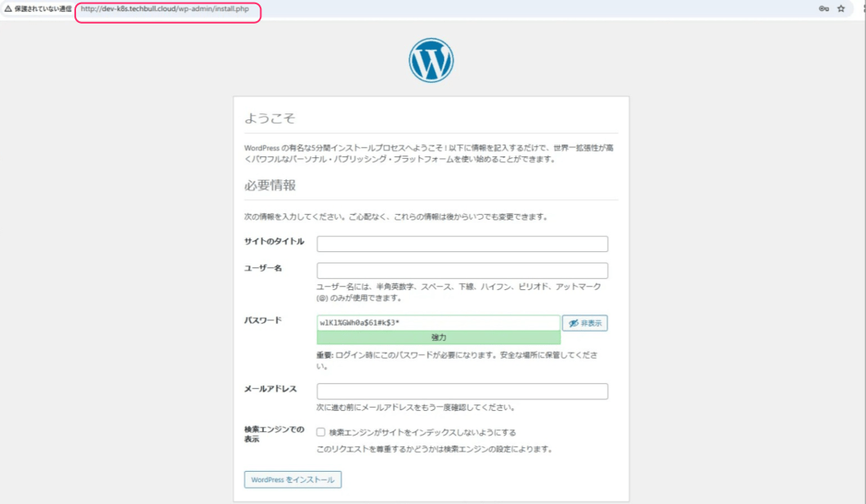Image resolution: width=866 pixels, height=504 pixels.
Task: Focus the サイトのタイトル text field
Action: pos(462,244)
